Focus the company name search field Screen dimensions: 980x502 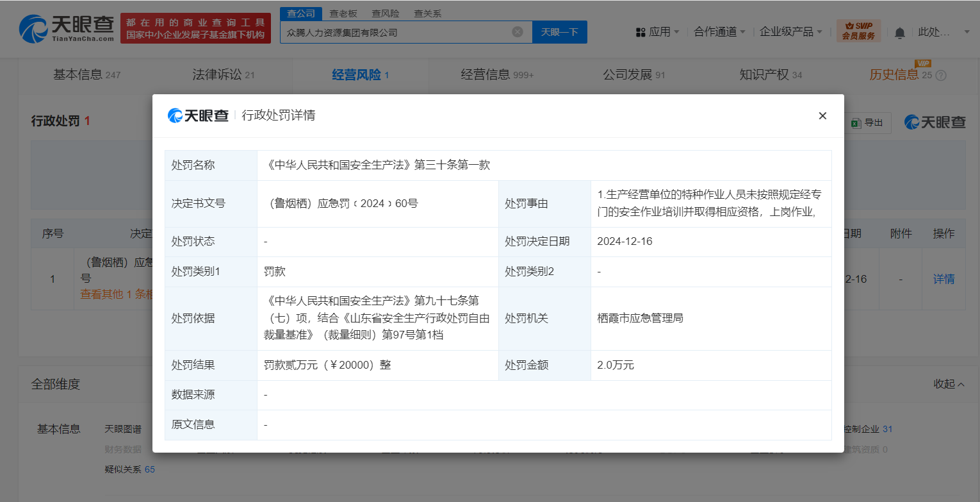(397, 32)
